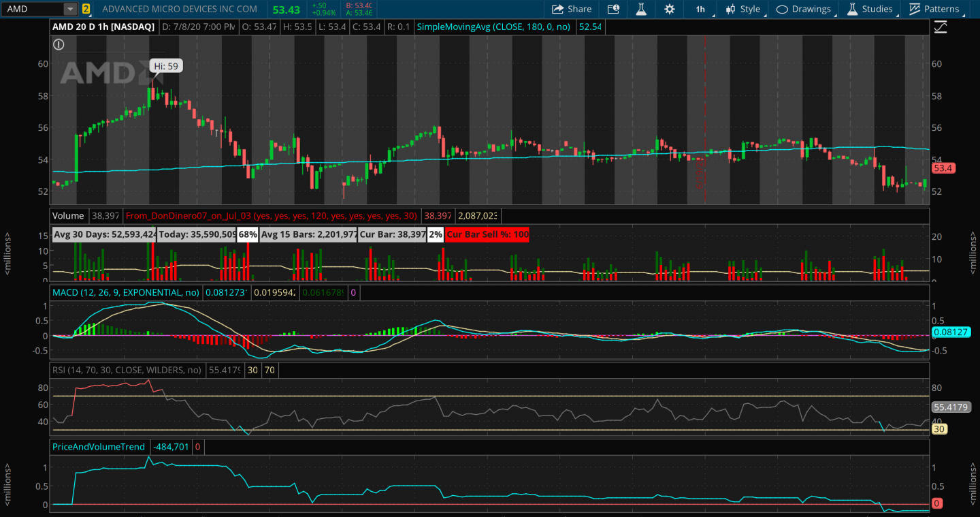Click the SimpleMovingAvg (CLOSE, 180, 0, no) label
Viewport: 980px width, 517px height.
click(494, 27)
